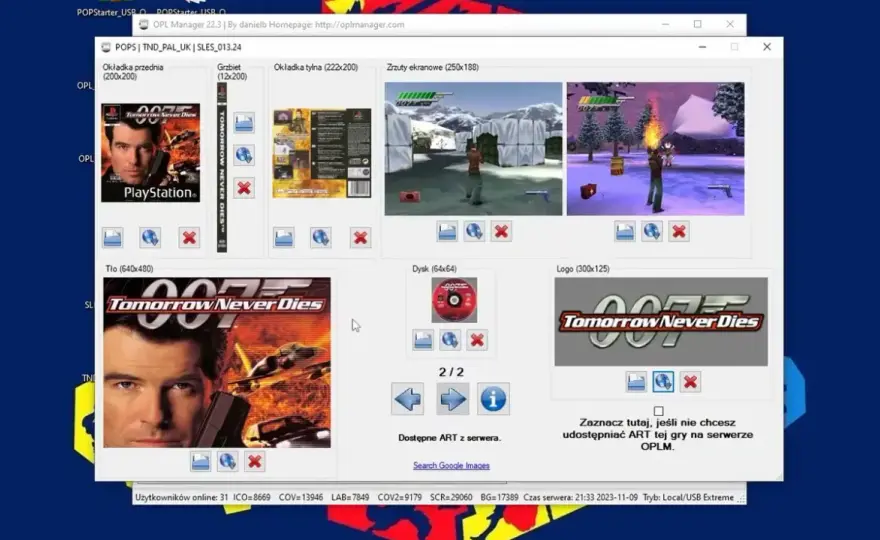Download background (Tło) art from server
The image size is (880, 540).
[227, 461]
